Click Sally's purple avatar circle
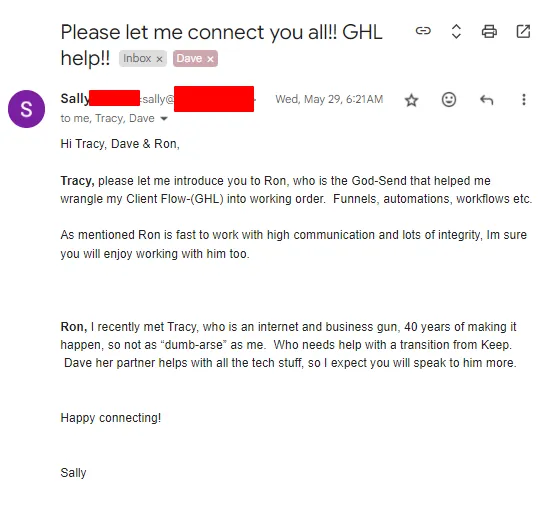The width and height of the screenshot is (548, 511). tap(27, 109)
